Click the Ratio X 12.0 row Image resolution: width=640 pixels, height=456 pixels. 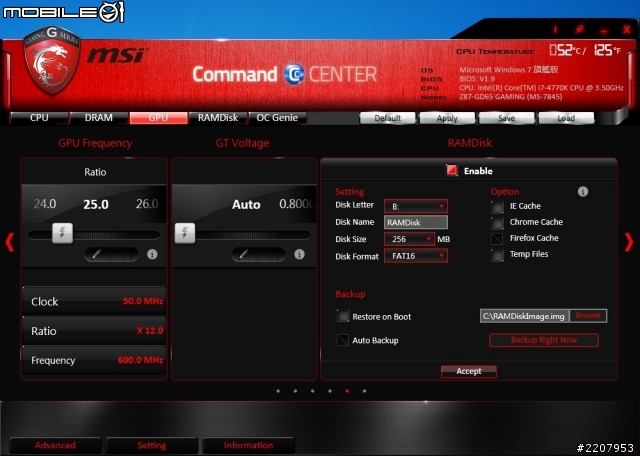[x=94, y=331]
